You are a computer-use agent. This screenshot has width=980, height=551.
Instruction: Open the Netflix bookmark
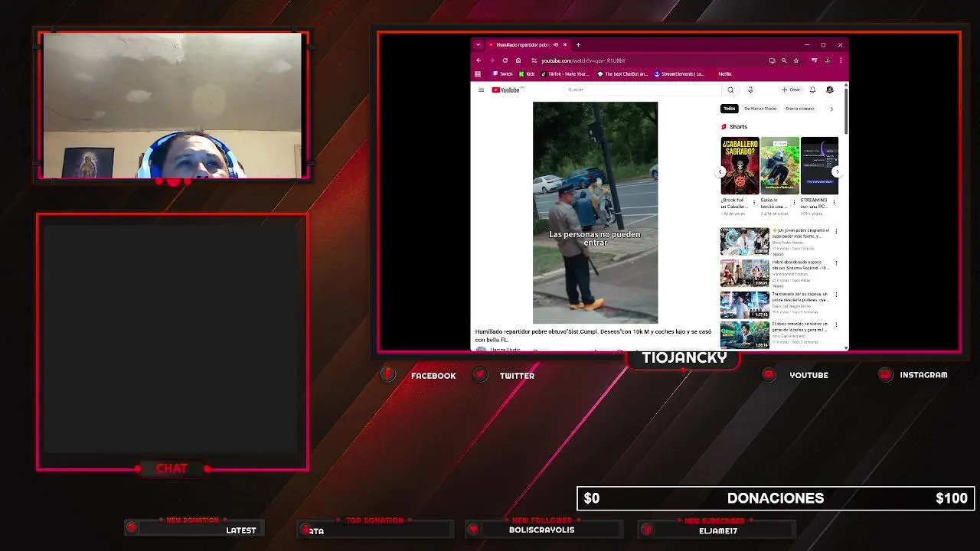(x=721, y=74)
